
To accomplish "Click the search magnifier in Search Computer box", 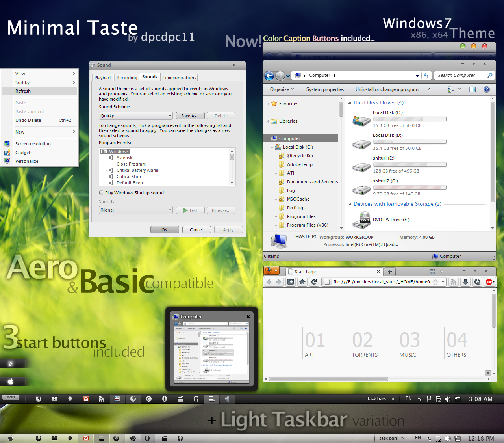I will tap(490, 75).
